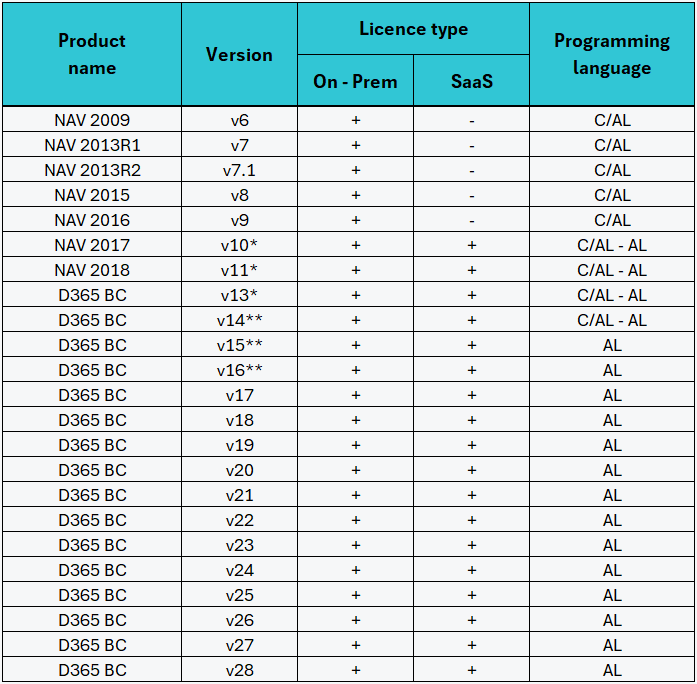This screenshot has height=684, width=697.
Task: Select the NAV 2013R1 cell
Action: pyautogui.click(x=92, y=145)
